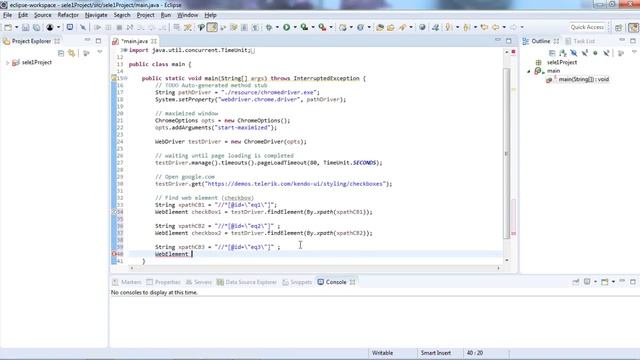Collapse the main class node in Outline
The image size is (640, 360).
529,71
